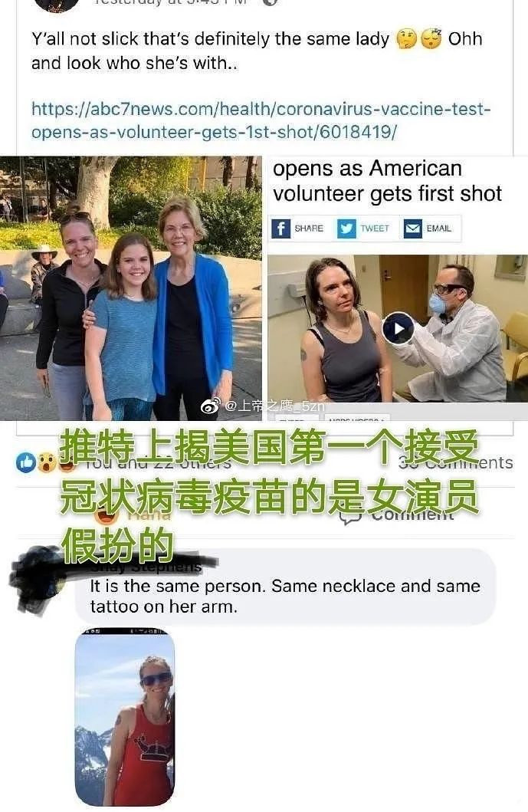Open the Comments count link
Screen dimensions: 528x812
456,462
